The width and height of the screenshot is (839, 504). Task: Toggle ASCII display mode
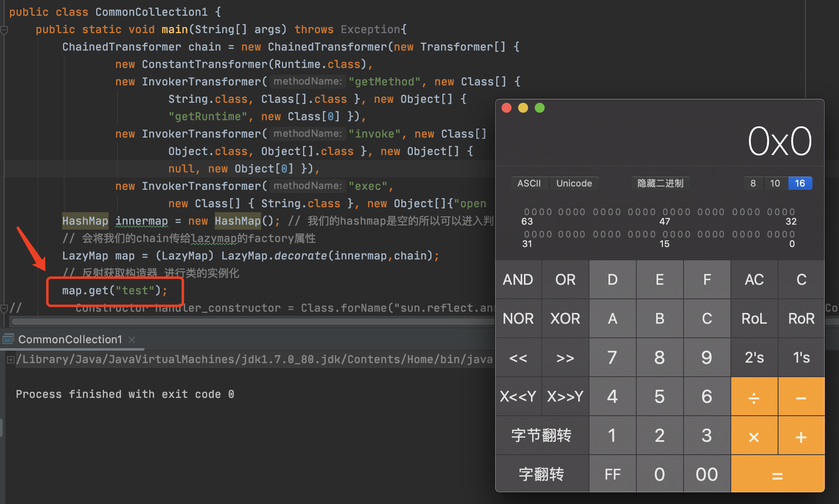pos(529,183)
